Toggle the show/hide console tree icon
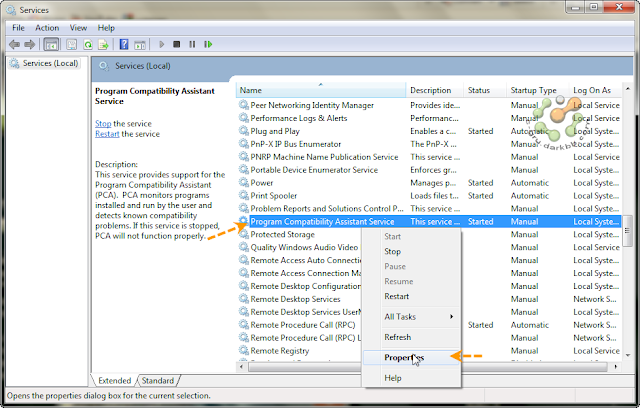The width and height of the screenshot is (640, 408). 51,44
